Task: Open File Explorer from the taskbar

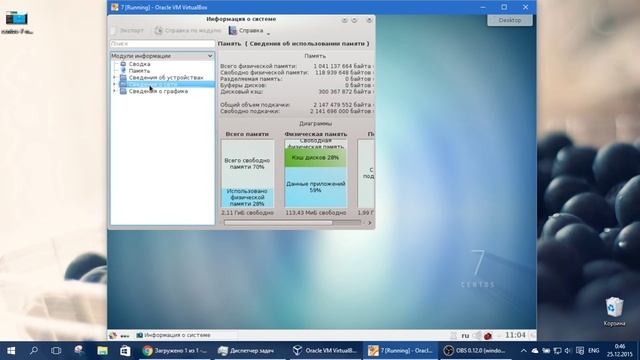Action: click(102, 351)
